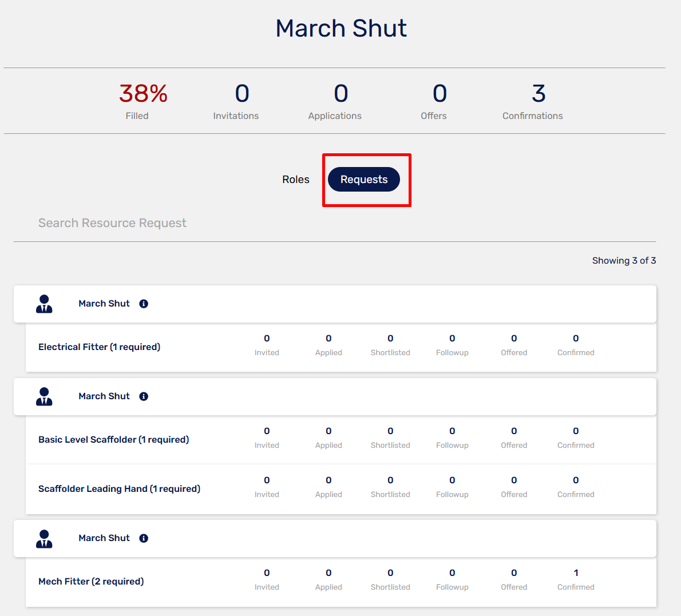
Task: Click March Shut title above Basic Level Scaffolder
Action: coord(104,396)
